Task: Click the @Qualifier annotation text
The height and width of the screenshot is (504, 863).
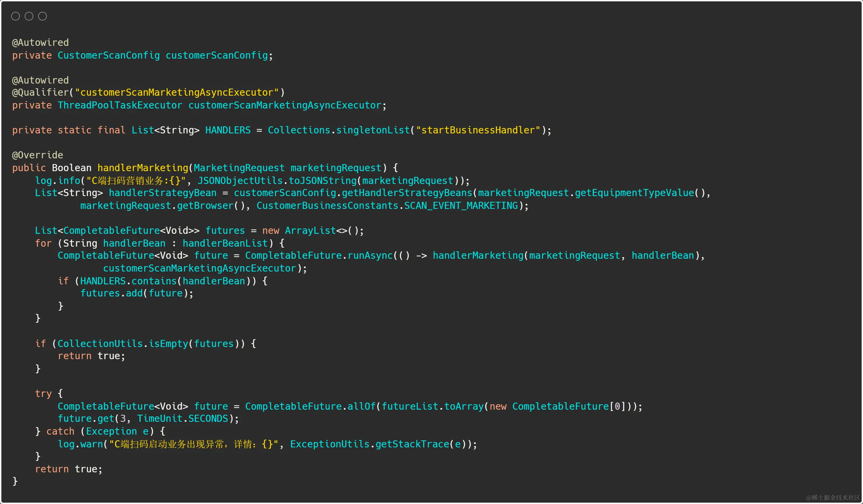Action: tap(40, 92)
